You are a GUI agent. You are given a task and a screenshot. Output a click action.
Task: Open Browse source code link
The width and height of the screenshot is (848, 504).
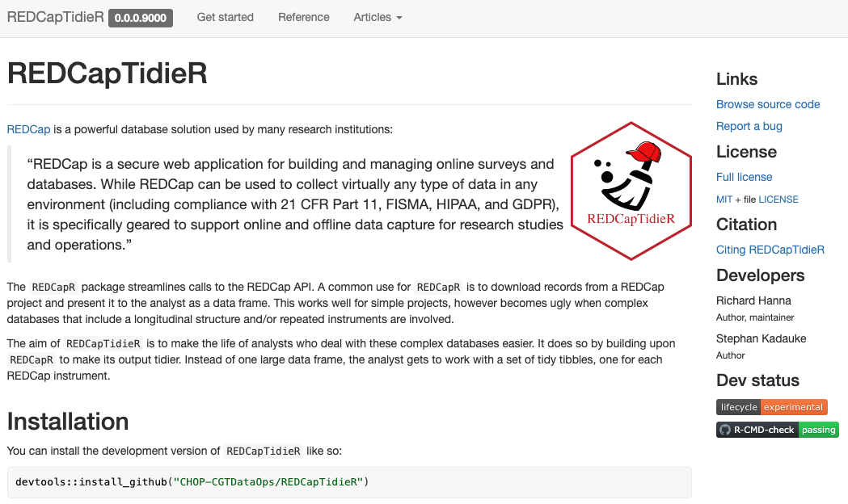pos(768,104)
